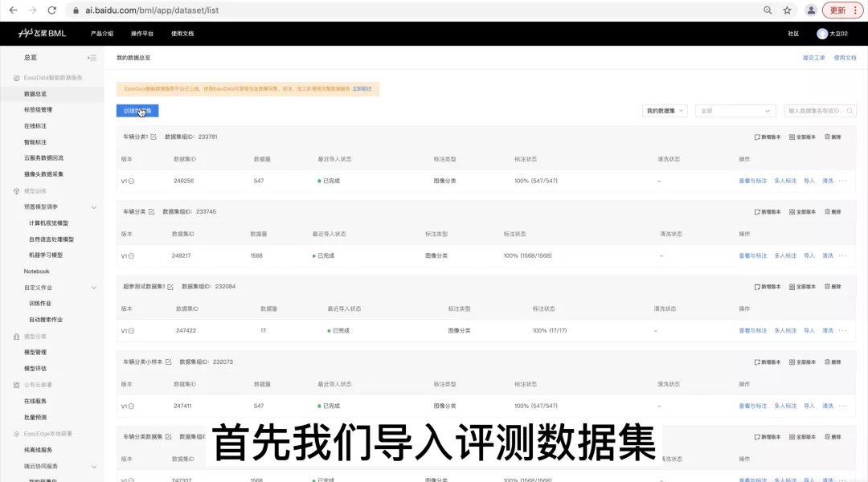Open the browser zoom magnifier icon
Image resolution: width=868 pixels, height=482 pixels.
tap(768, 10)
